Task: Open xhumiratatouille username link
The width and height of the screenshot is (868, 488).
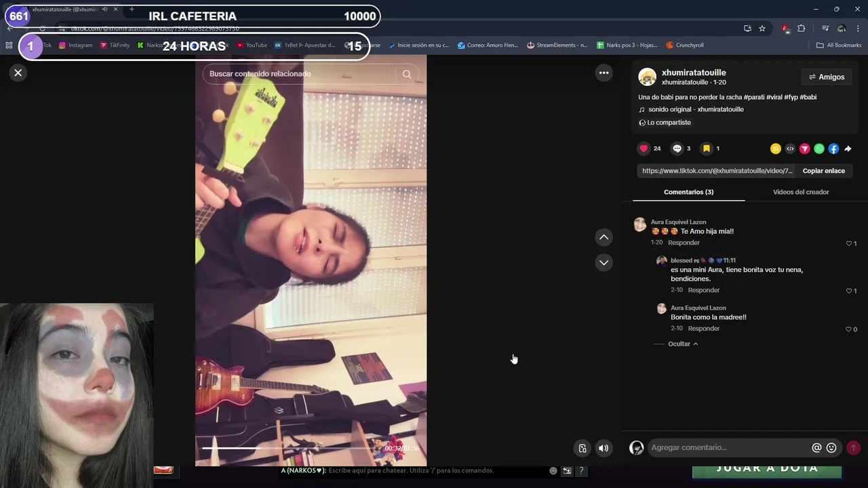Action: [694, 73]
